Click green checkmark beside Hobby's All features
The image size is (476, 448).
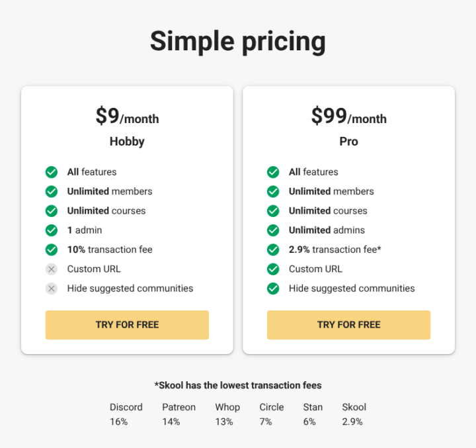52,172
